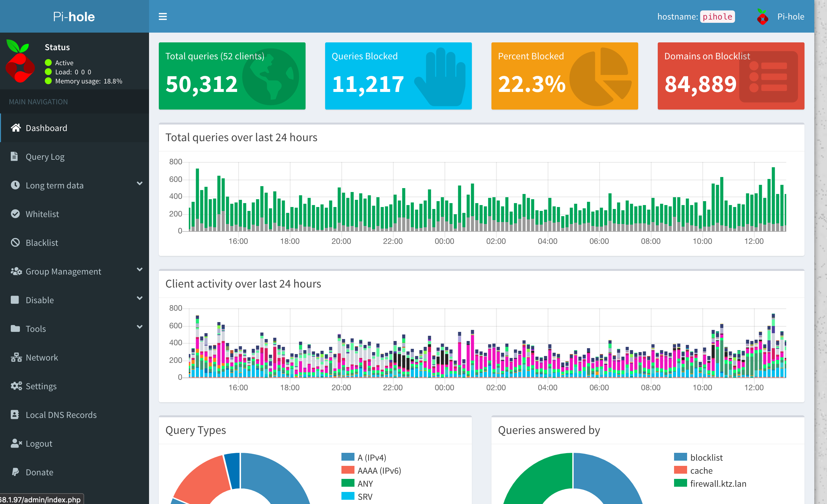Toggle the SRV legend swatch
This screenshot has height=504, width=827.
click(x=348, y=496)
